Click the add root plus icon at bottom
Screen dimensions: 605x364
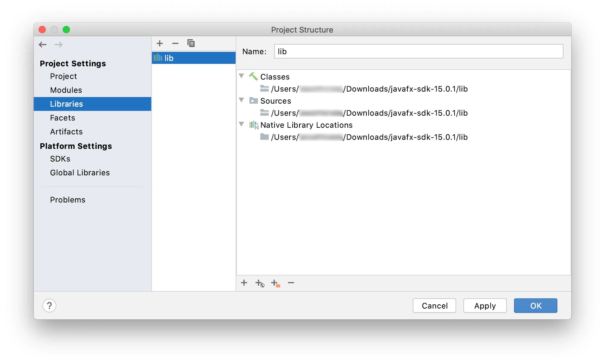(244, 283)
